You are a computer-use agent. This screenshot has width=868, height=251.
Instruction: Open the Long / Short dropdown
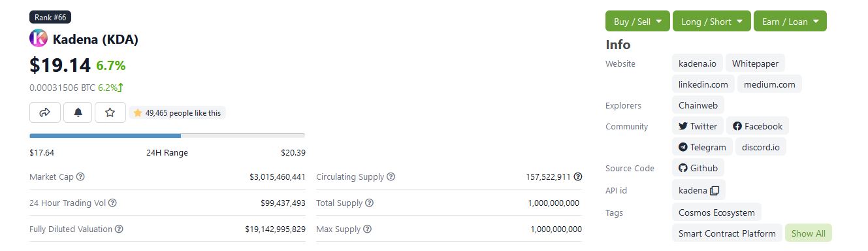pos(712,22)
